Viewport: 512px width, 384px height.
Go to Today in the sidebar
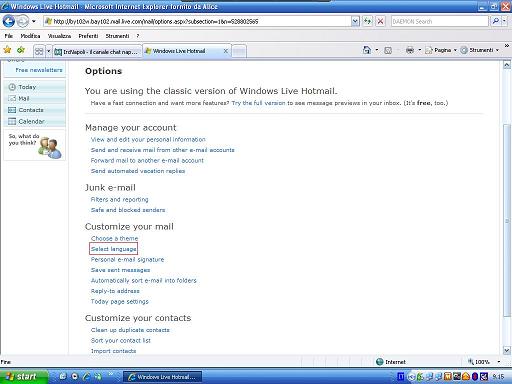(27, 87)
